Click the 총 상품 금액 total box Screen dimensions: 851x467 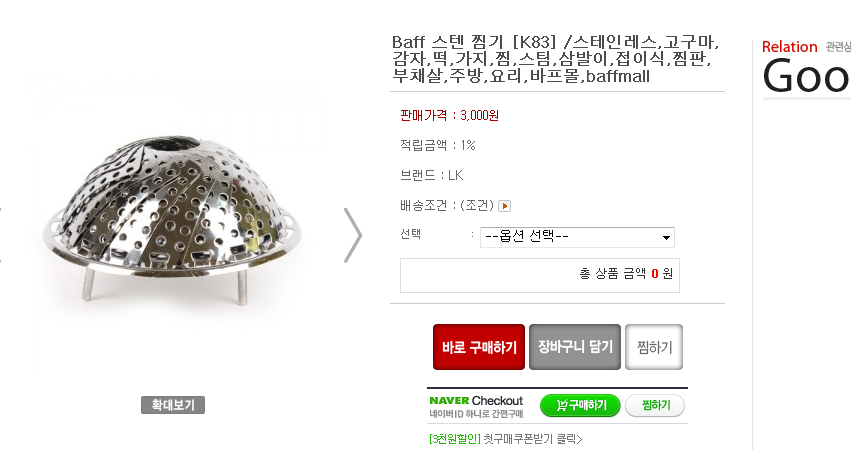point(540,274)
